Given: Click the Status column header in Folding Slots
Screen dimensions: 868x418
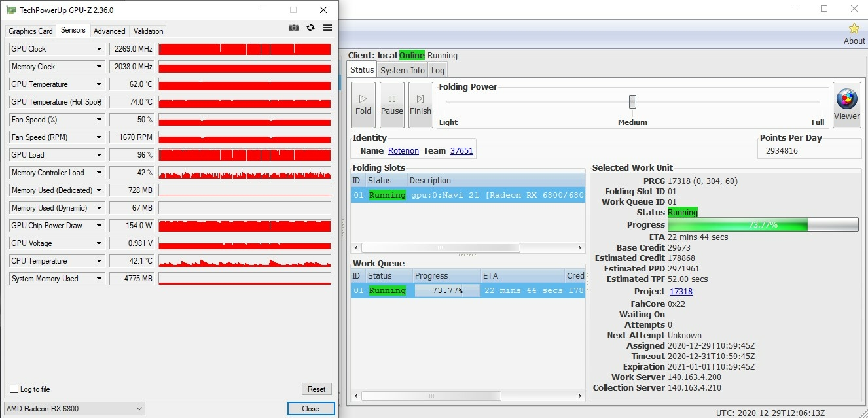Looking at the screenshot, I should 386,181.
